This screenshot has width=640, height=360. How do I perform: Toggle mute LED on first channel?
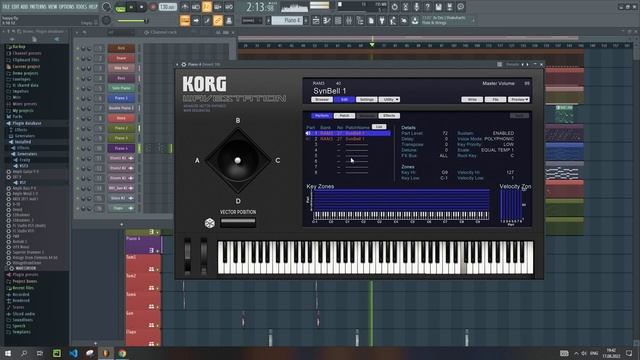point(78,48)
